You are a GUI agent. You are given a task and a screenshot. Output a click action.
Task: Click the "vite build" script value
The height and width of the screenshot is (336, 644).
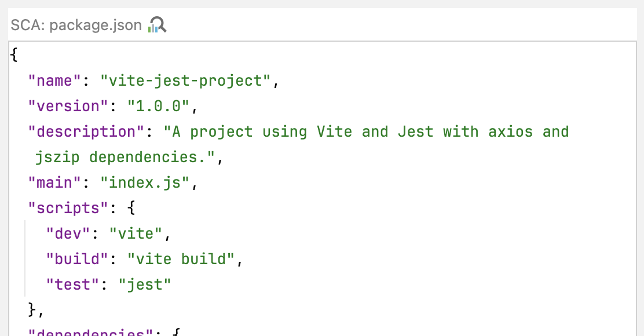coord(181,259)
